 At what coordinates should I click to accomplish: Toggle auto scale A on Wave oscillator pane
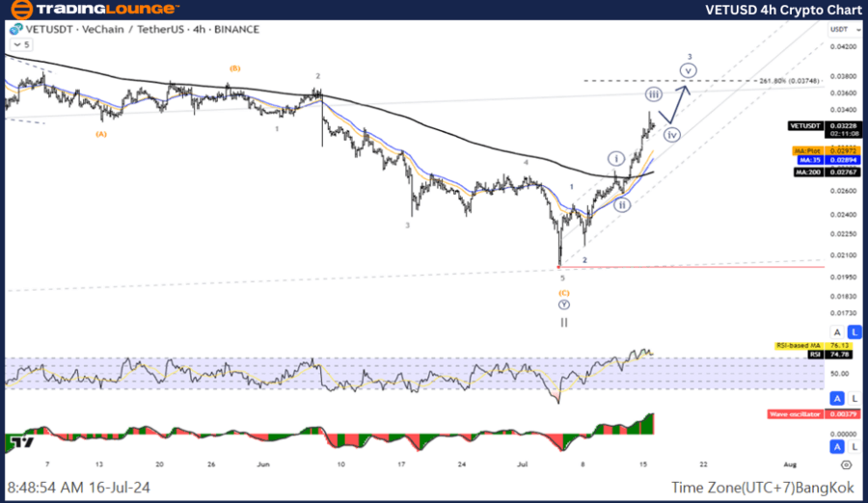pyautogui.click(x=837, y=446)
